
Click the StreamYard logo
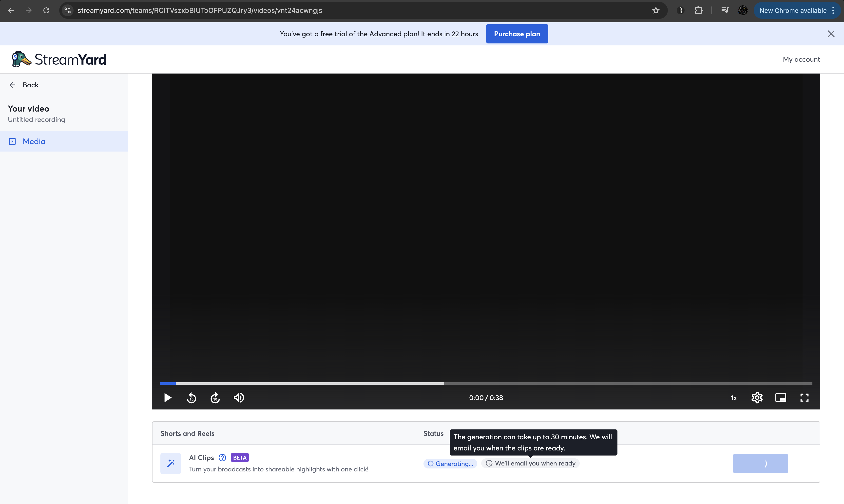pos(59,59)
